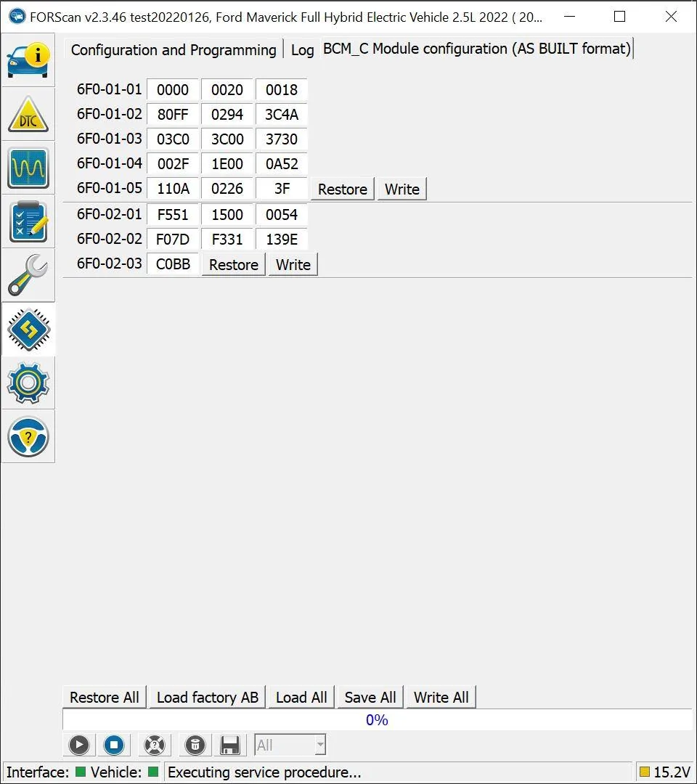Edit the F07D field in 6F0-02-02
This screenshot has height=784, width=697.
pos(173,240)
